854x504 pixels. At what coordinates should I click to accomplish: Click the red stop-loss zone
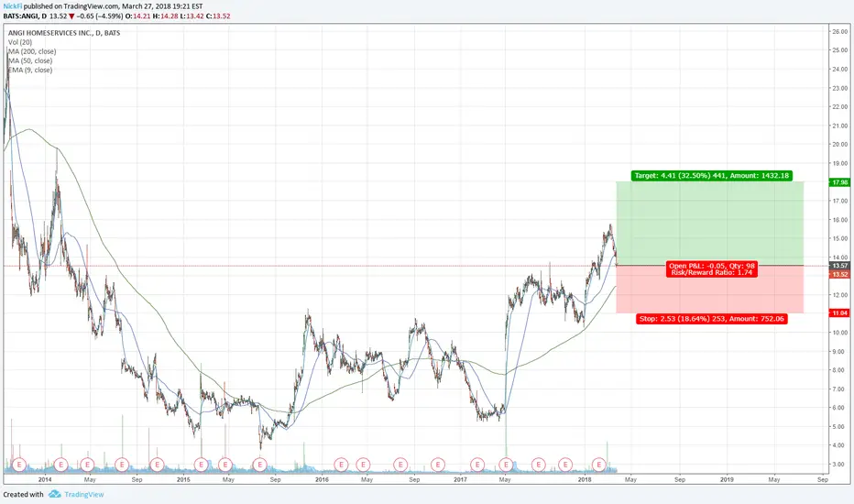(x=709, y=290)
